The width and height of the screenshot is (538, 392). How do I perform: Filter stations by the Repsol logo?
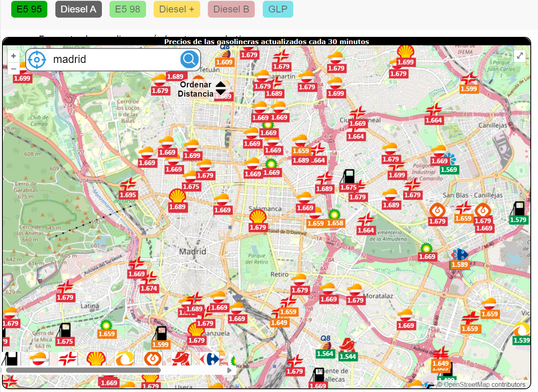click(39, 359)
